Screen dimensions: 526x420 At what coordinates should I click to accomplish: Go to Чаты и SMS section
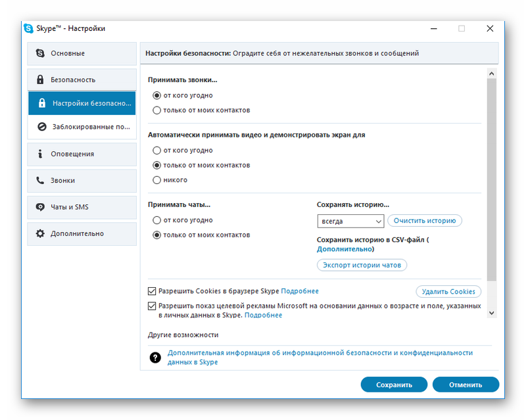(x=82, y=207)
